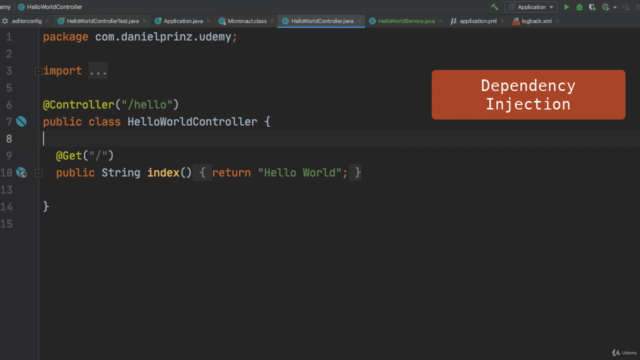The height and width of the screenshot is (360, 640).
Task: Close the .editorconfig tab
Action: click(x=47, y=21)
